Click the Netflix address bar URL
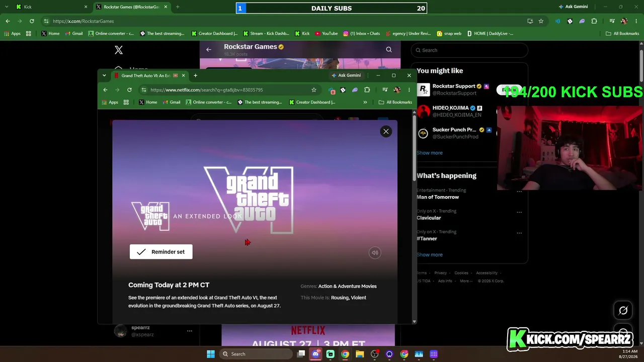Image resolution: width=644 pixels, height=362 pixels. pyautogui.click(x=206, y=90)
